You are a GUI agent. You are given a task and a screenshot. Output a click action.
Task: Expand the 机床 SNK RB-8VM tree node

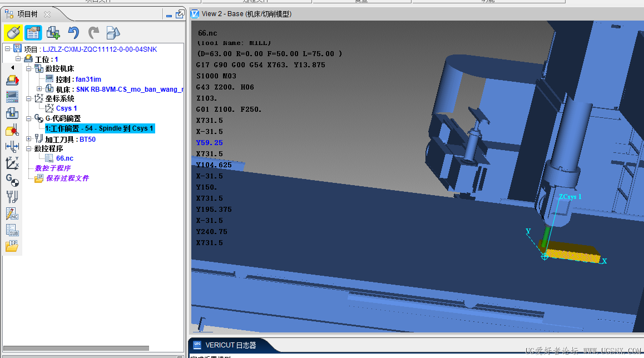[39, 89]
